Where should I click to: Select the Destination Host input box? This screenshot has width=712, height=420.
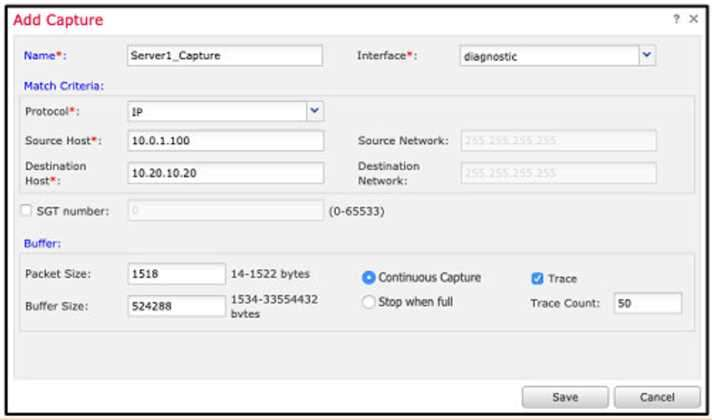(x=225, y=173)
